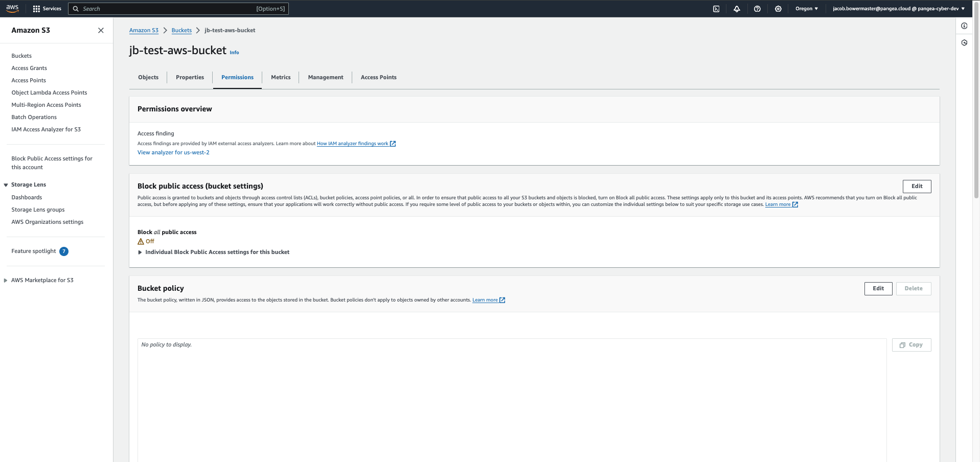This screenshot has height=462, width=980.
Task: Open Storage Lens groups
Action: pos(38,210)
